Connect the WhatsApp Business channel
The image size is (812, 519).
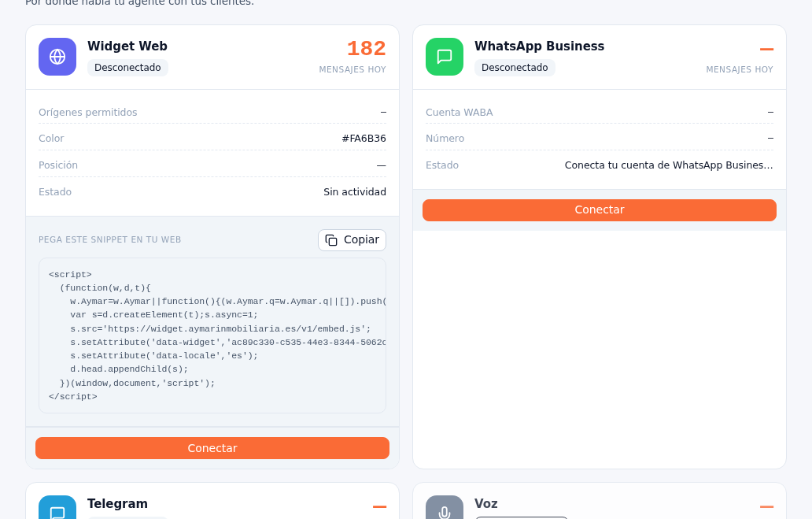(x=599, y=210)
